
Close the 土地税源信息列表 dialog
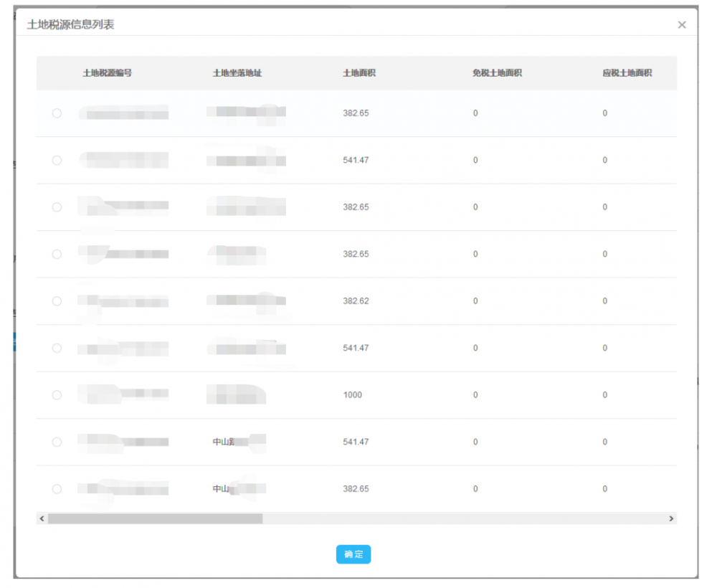pos(681,25)
